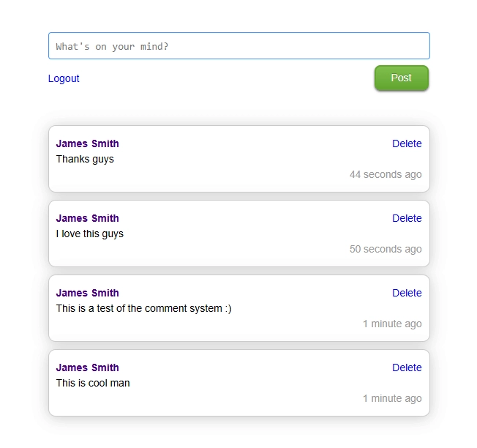Open James Smith profile on "This is cool man"
Screen dimensions: 477x448
pos(87,367)
